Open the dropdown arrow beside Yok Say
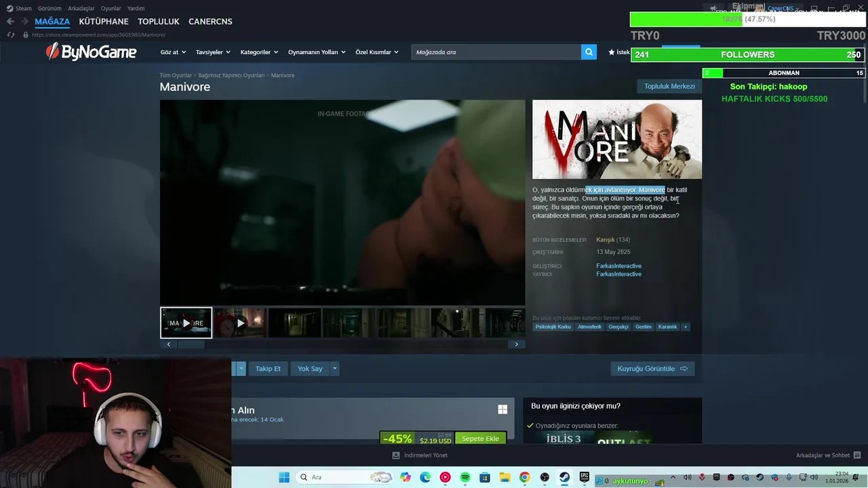Viewport: 868px width, 488px height. click(x=334, y=369)
